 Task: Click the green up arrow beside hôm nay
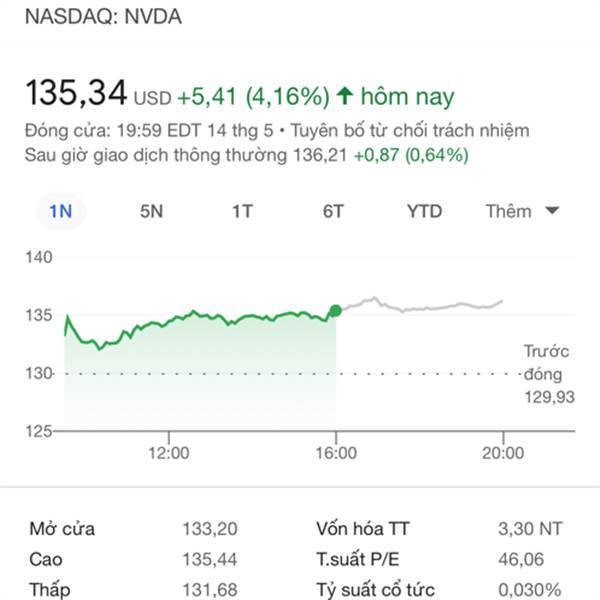click(x=345, y=96)
